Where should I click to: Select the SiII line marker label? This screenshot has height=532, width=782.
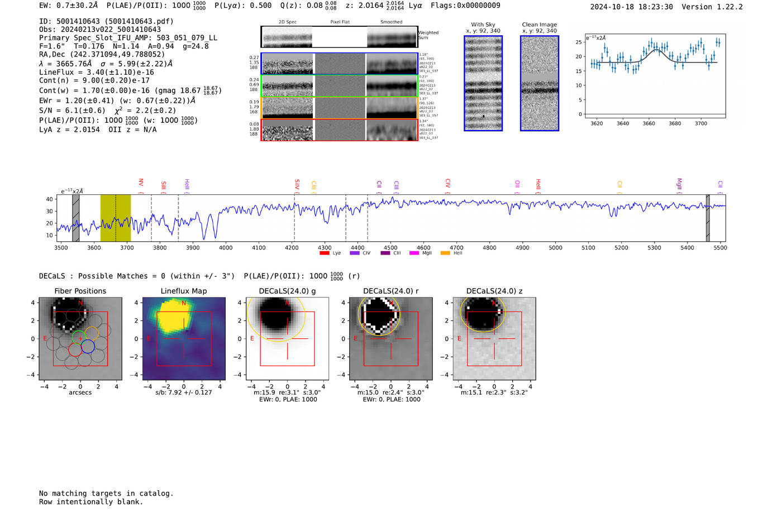(x=164, y=186)
